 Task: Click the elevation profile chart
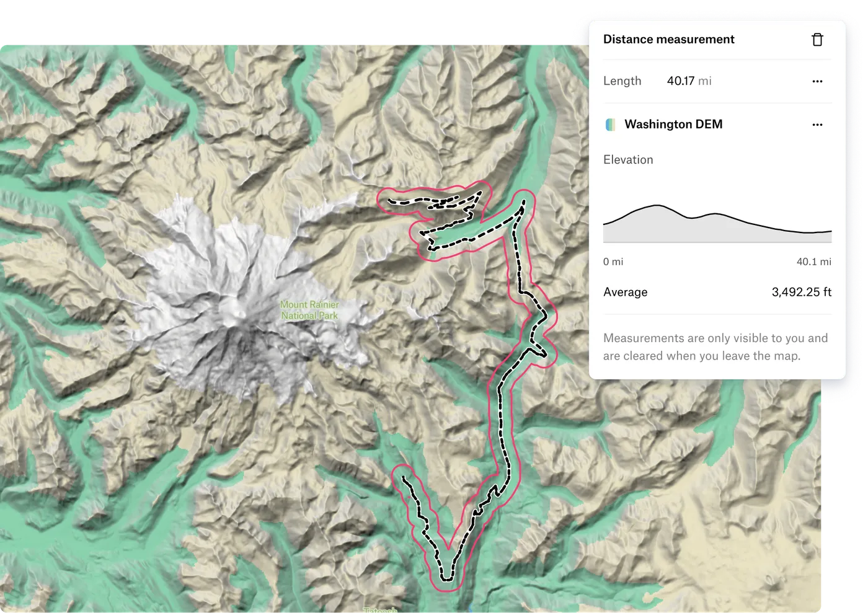tap(717, 223)
